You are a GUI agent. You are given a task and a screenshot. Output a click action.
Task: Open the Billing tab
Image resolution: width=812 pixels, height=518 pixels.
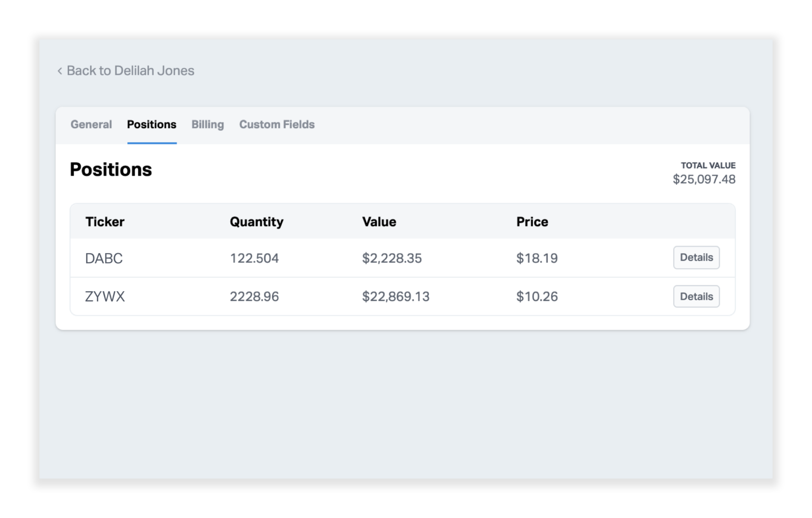tap(207, 124)
